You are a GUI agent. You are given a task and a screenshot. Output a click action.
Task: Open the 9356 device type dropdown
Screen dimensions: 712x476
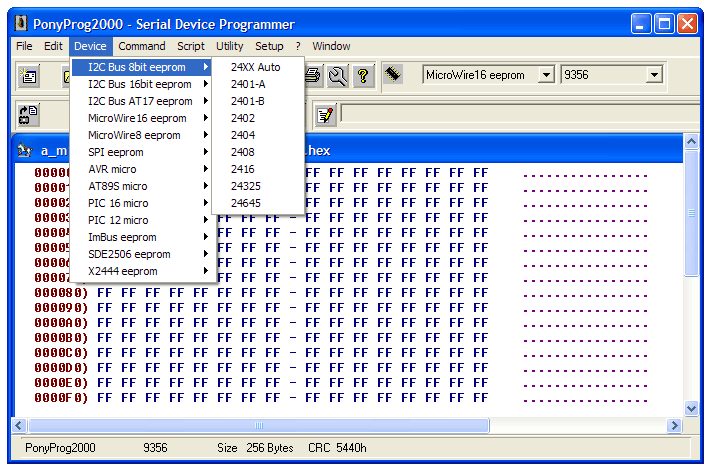coord(654,74)
